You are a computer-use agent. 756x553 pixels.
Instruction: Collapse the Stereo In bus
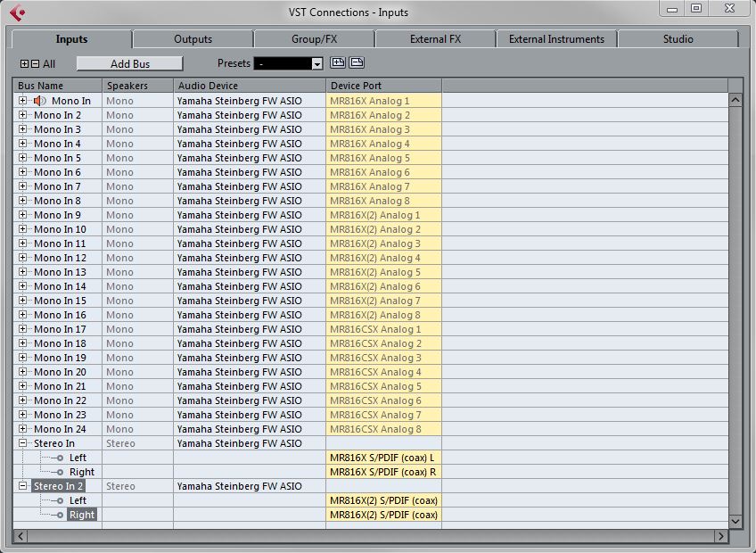[22, 443]
